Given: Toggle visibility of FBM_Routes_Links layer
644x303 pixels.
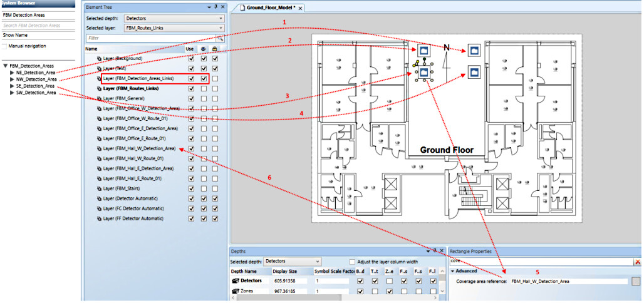Looking at the screenshot, I should pyautogui.click(x=204, y=89).
